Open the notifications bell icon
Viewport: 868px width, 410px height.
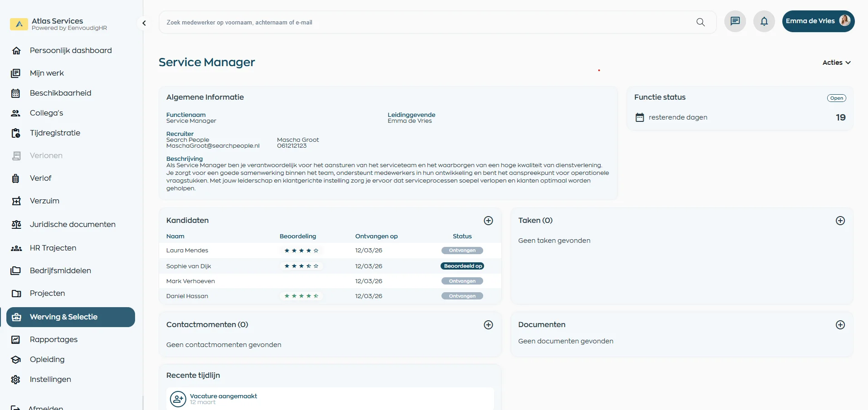[764, 21]
